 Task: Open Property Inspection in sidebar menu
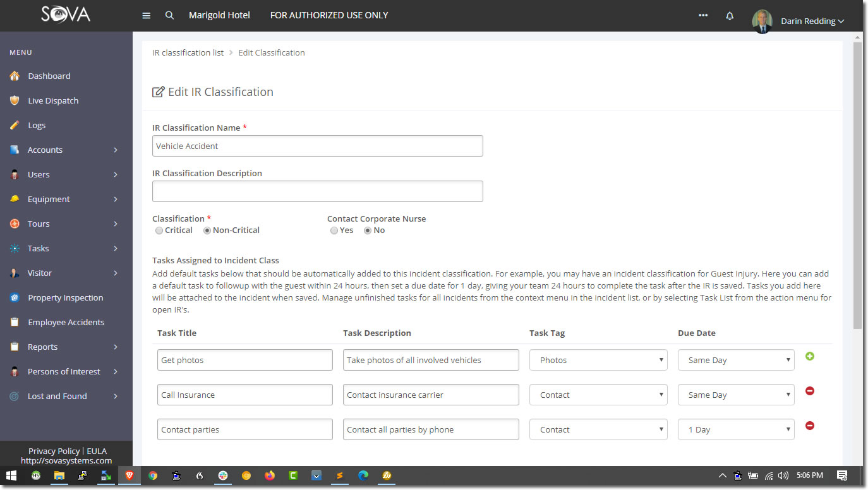click(x=66, y=297)
